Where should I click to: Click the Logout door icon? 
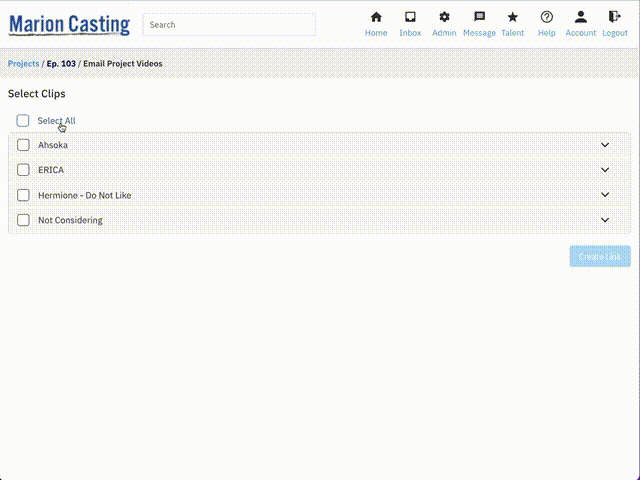pyautogui.click(x=614, y=17)
